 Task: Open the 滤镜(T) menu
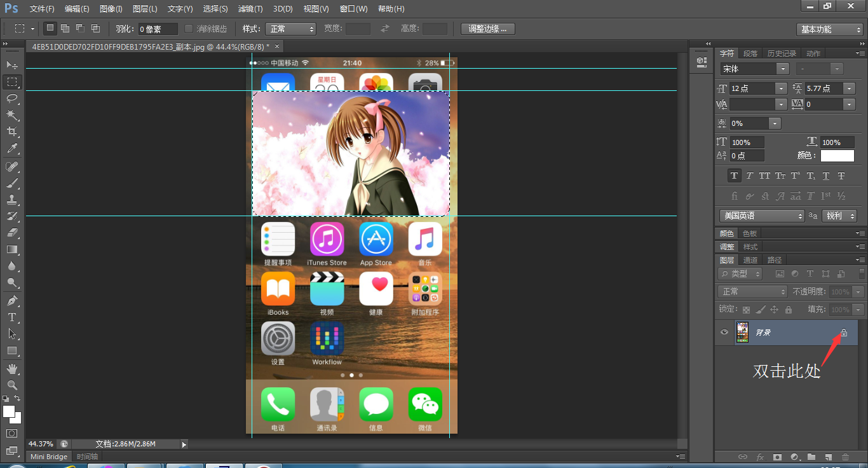pyautogui.click(x=250, y=9)
